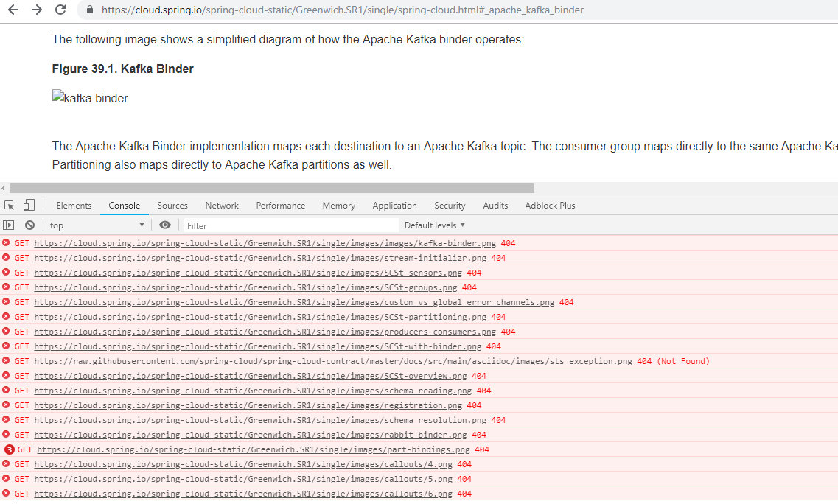Click the error icon beside callouts/6.png row
The image size is (838, 504).
6,493
